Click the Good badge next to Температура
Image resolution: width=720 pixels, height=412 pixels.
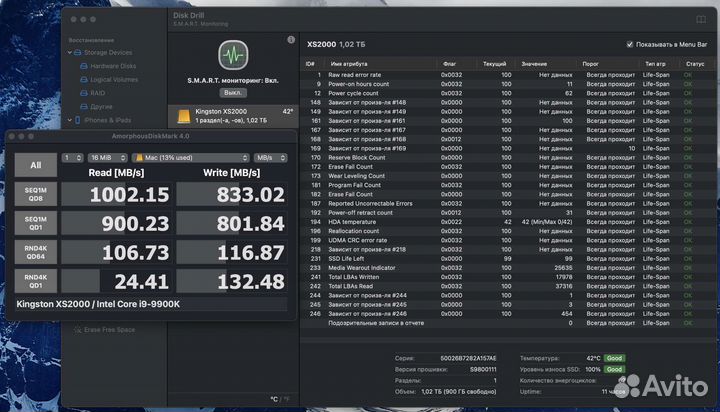614,358
